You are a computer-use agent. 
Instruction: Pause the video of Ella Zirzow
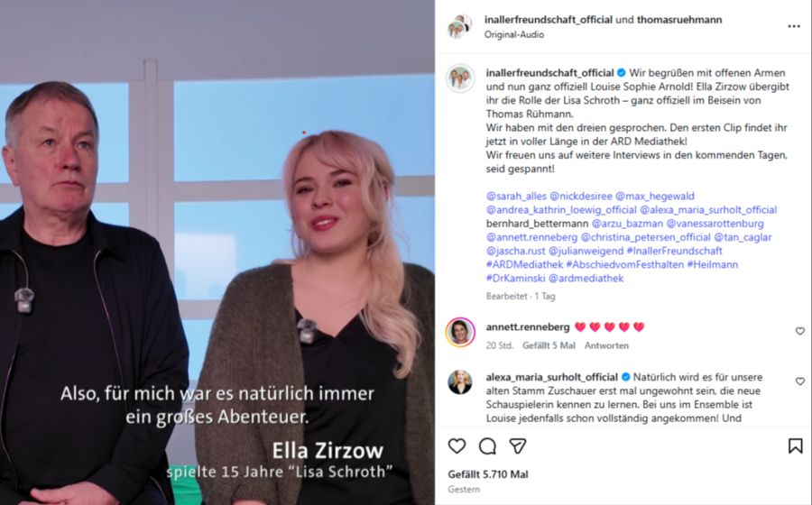click(x=217, y=252)
